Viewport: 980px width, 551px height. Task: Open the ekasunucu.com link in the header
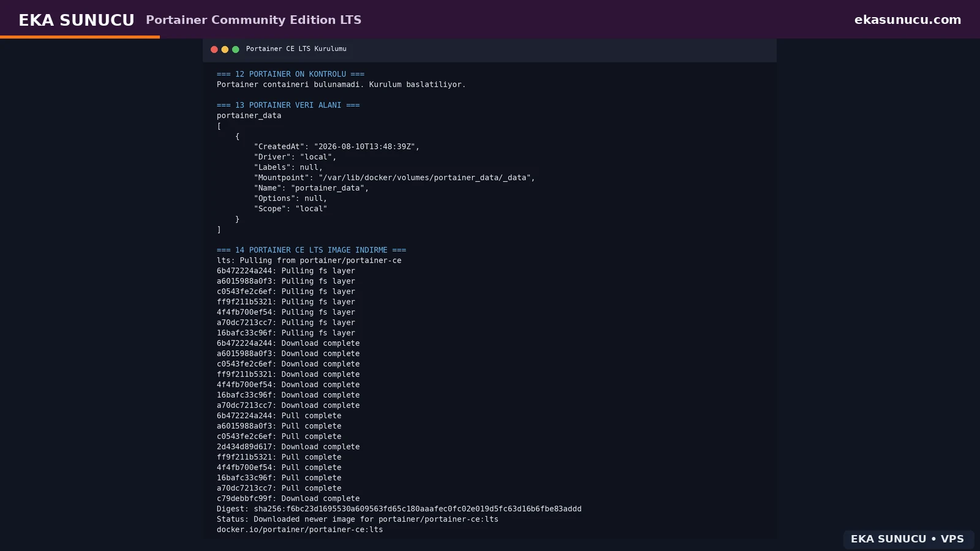[x=908, y=20]
